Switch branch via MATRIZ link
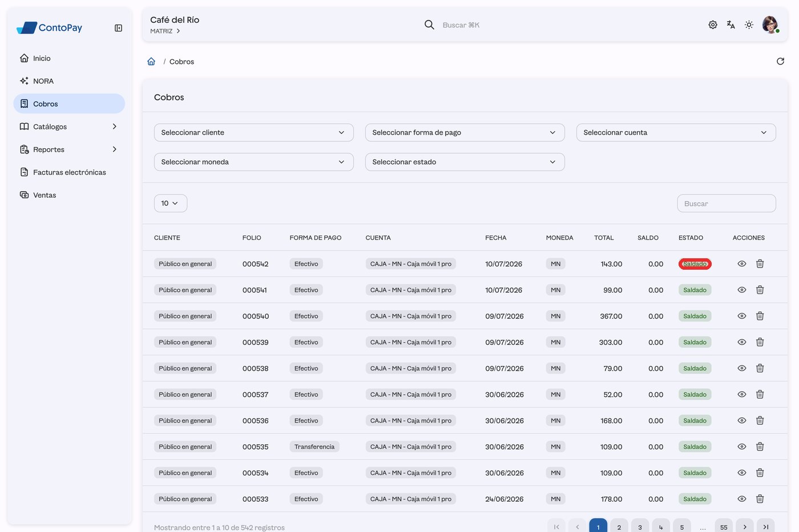The width and height of the screenshot is (799, 532). tap(165, 31)
